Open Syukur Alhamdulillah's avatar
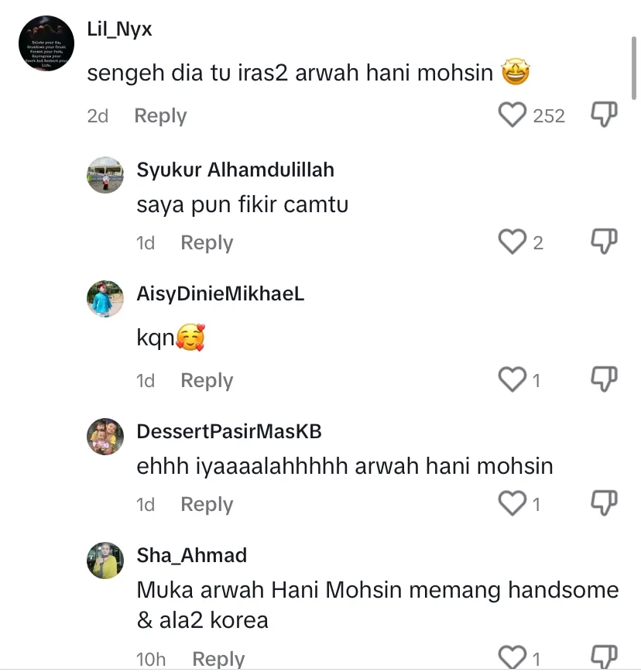Screen dimensions: 641x672 pos(105,175)
